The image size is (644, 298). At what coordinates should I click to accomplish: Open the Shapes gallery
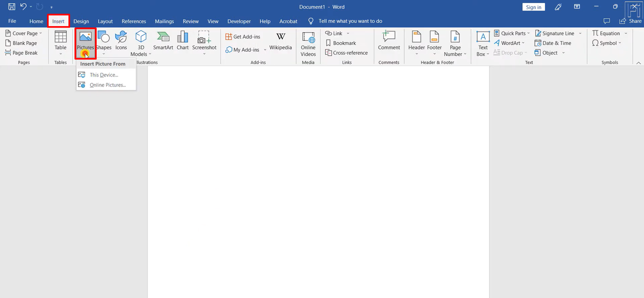tap(104, 43)
